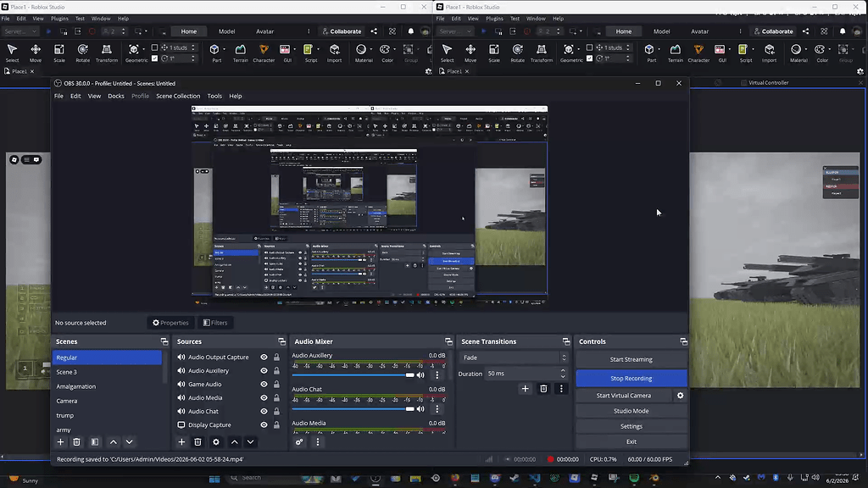Click the Script icon in right Roblox Studio

tap(744, 53)
